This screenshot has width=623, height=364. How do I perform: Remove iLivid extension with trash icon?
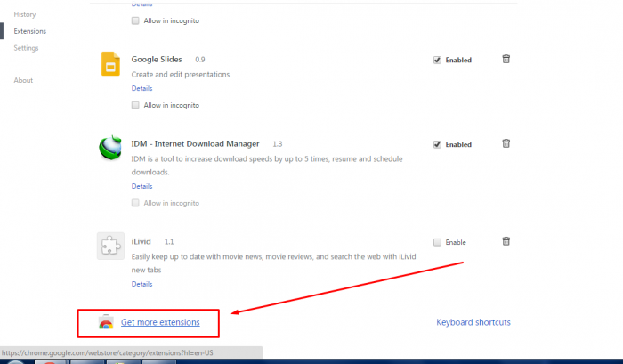506,241
